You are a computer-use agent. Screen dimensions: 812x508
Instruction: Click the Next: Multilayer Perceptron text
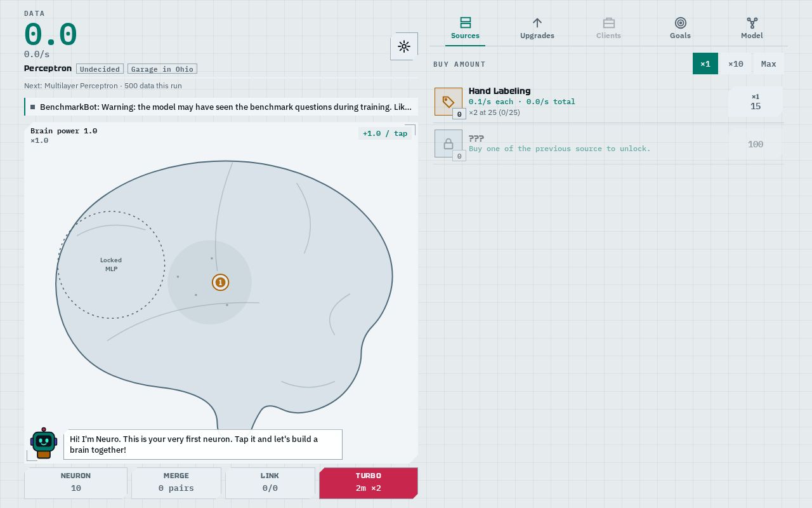(x=103, y=86)
